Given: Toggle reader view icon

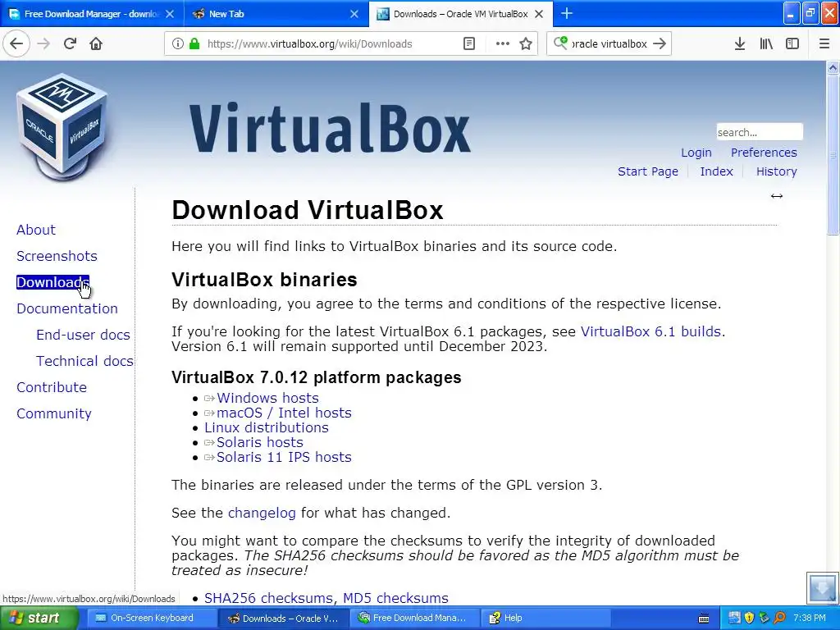Looking at the screenshot, I should click(x=468, y=43).
